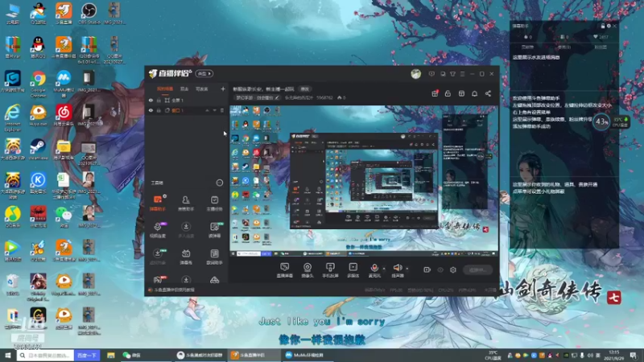Open the headset voice-link tool in the toolbox

click(x=157, y=230)
